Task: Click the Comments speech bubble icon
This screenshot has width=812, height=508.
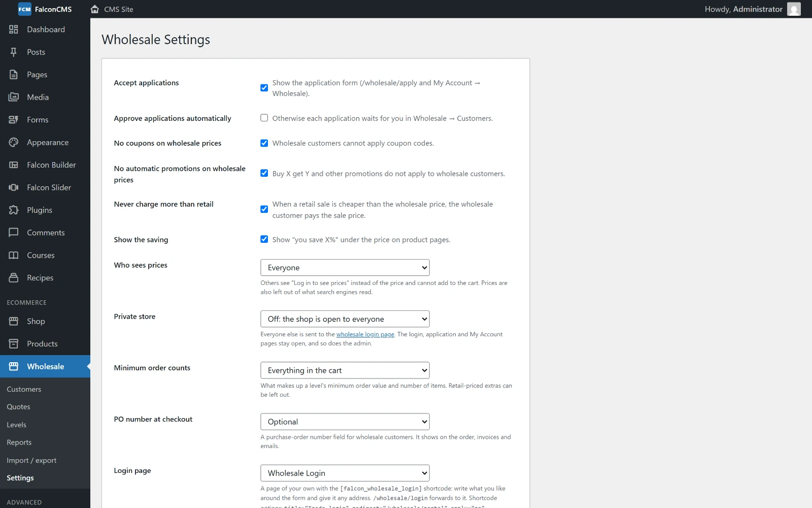Action: 14,233
